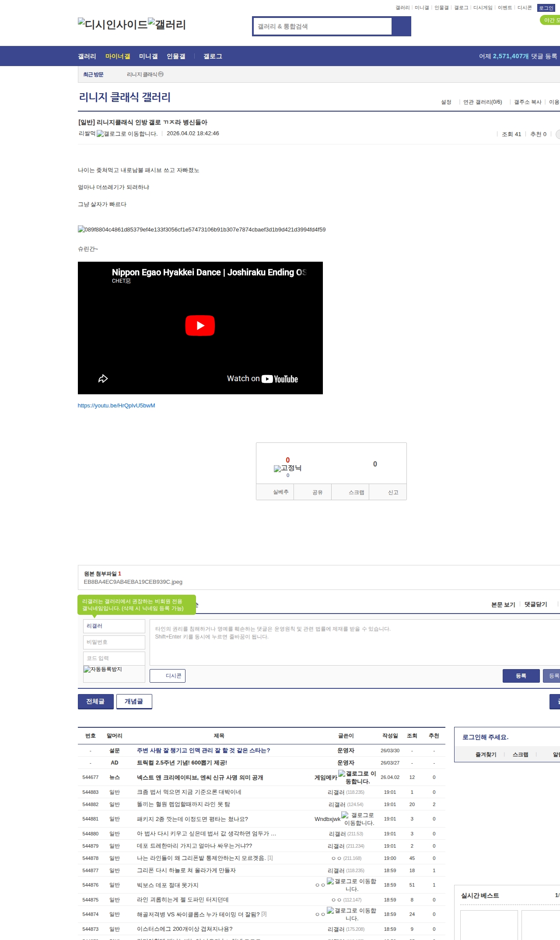The width and height of the screenshot is (560, 940).
Task: Click the YouTube play button on video
Action: click(x=200, y=326)
